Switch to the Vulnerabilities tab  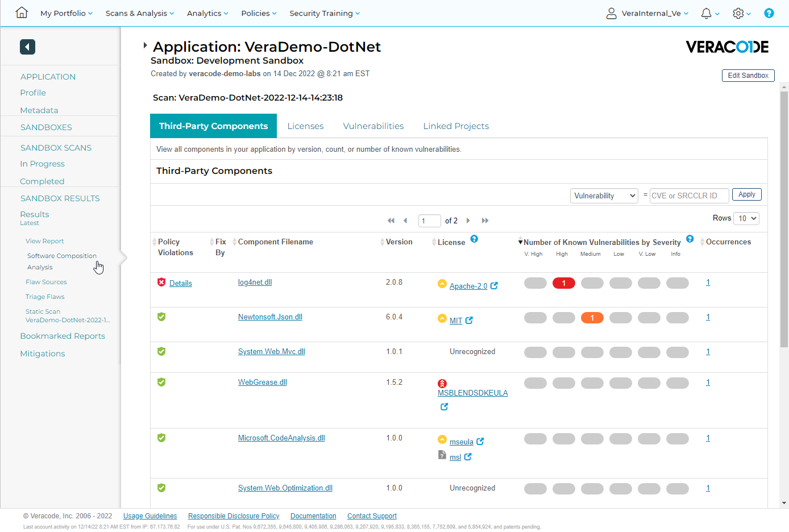click(373, 126)
